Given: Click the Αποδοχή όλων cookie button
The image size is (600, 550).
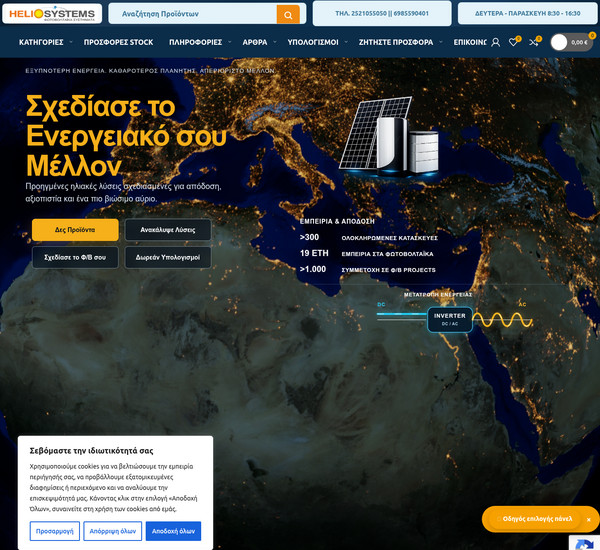Looking at the screenshot, I should (x=173, y=531).
